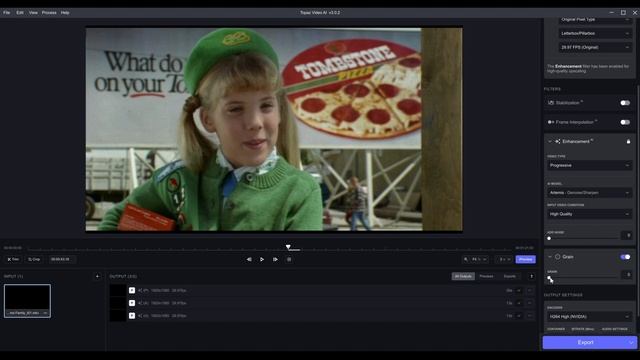Expand the third output row chevron
This screenshot has height=360, width=640.
(519, 316)
